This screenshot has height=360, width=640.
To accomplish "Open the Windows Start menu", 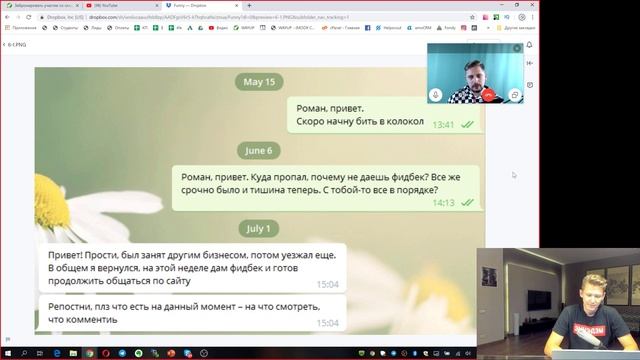I will [x=7, y=353].
